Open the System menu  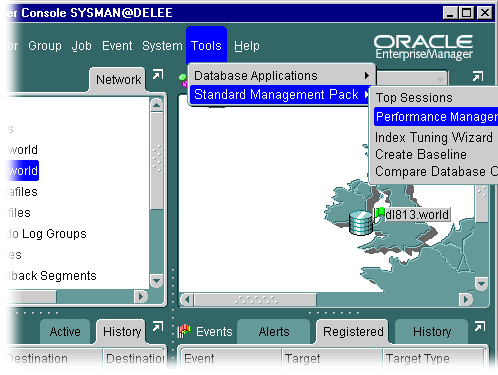(x=162, y=46)
